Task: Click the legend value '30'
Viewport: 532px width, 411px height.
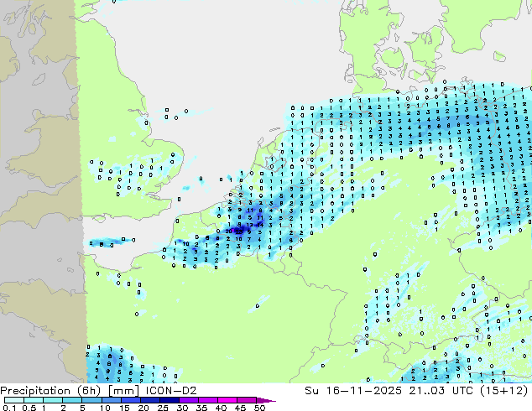Action: coord(182,408)
